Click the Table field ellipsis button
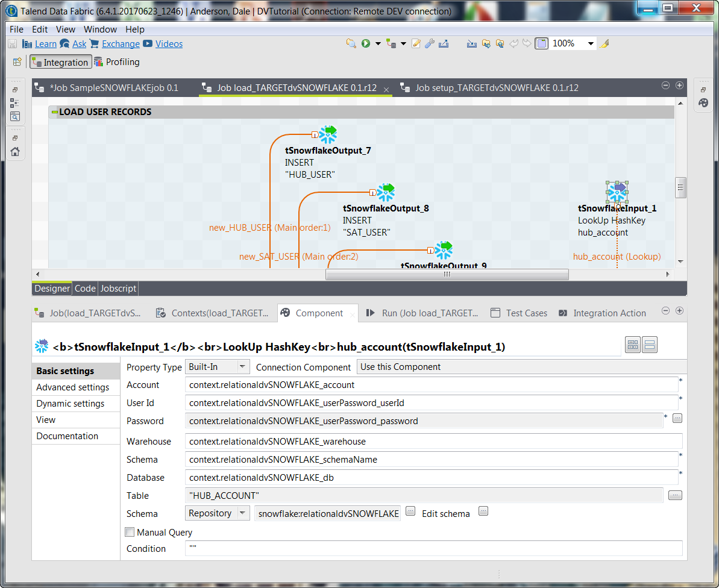This screenshot has height=588, width=719. [675, 495]
